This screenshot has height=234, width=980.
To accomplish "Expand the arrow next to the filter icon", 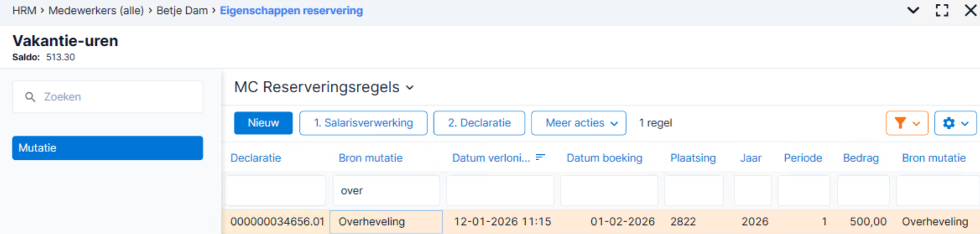I will coord(916,123).
